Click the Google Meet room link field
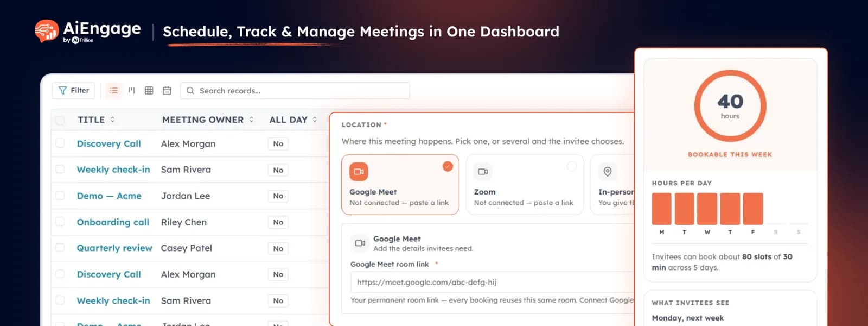This screenshot has height=326, width=868. coord(493,282)
